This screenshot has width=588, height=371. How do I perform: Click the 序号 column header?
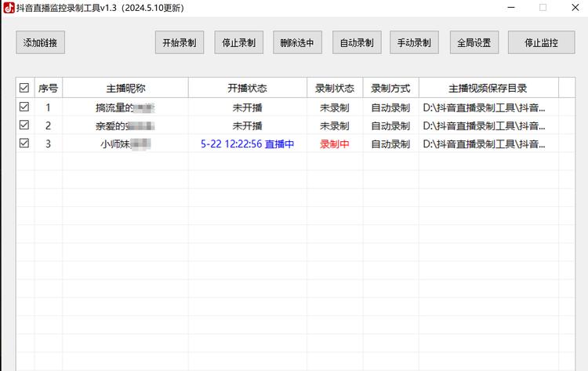pos(49,88)
